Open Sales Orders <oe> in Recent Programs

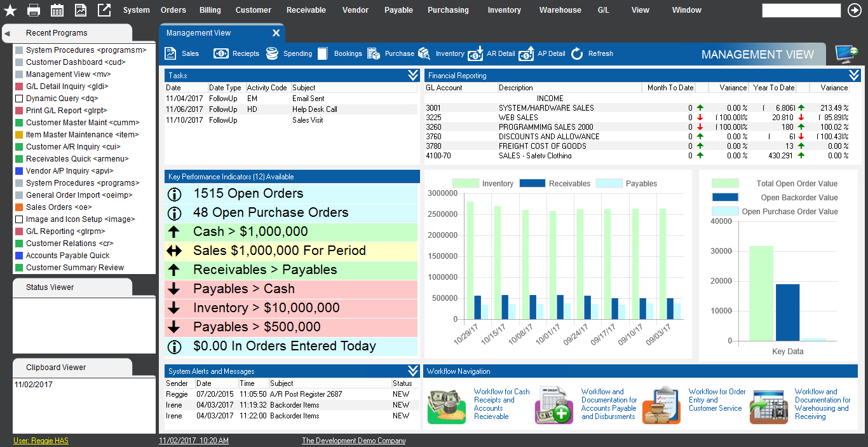click(x=58, y=207)
